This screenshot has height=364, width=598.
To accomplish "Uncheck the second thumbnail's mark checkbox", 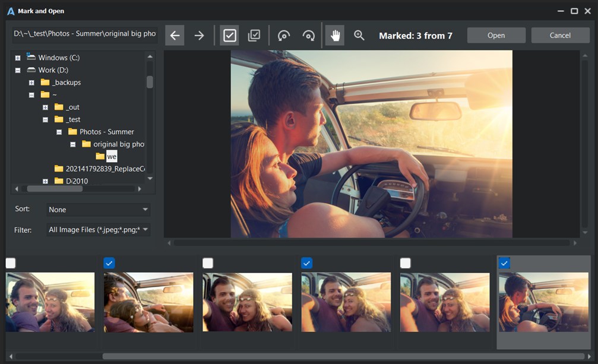I will pyautogui.click(x=109, y=262).
